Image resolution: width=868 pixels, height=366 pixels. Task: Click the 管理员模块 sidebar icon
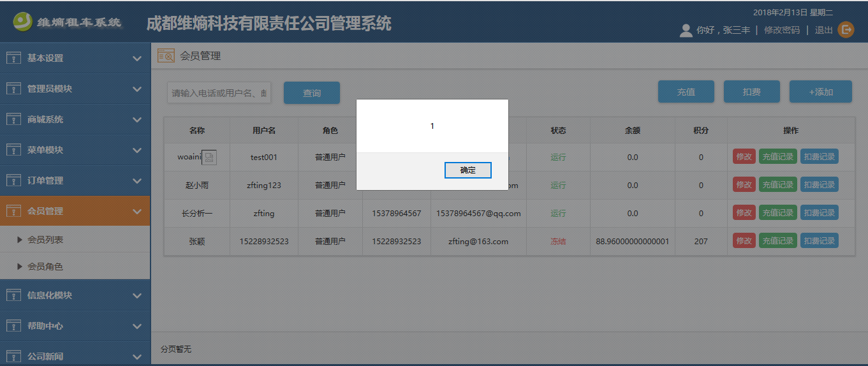(13, 89)
